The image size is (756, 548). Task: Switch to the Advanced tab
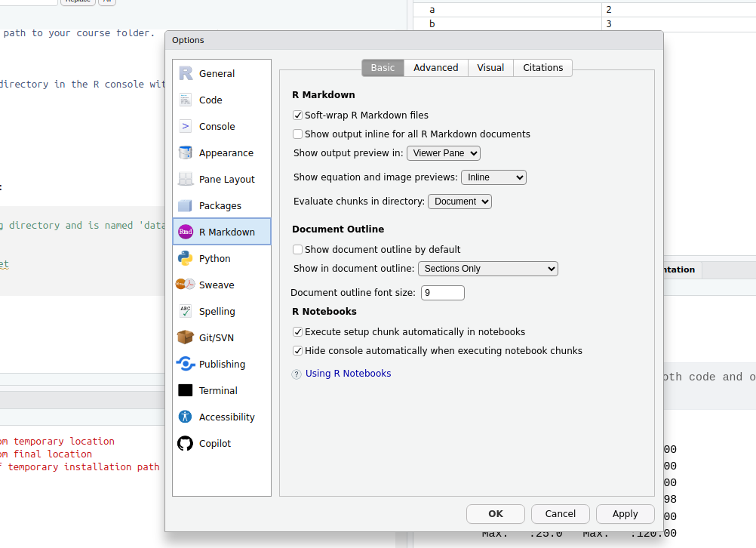(x=435, y=68)
